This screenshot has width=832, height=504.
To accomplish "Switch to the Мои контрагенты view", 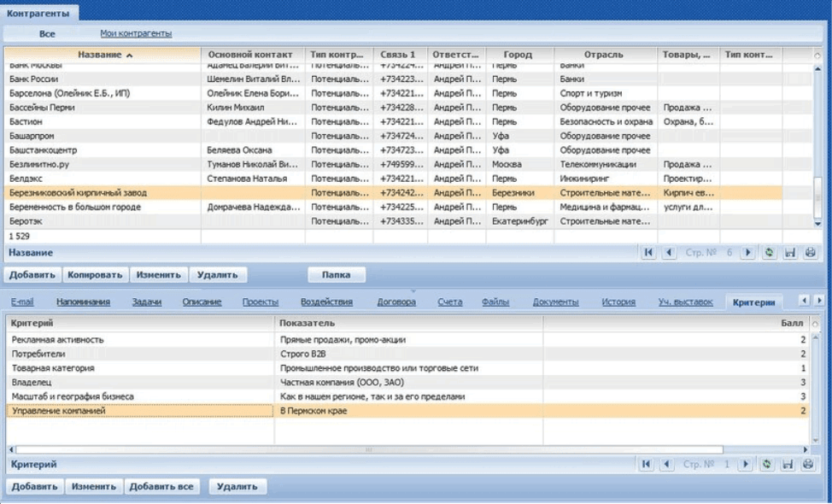I will (x=136, y=33).
